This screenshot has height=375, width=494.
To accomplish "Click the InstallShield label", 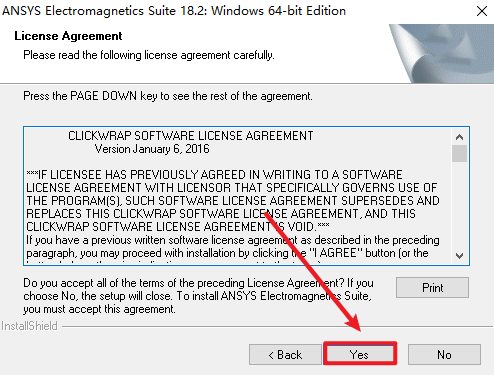I will [29, 326].
